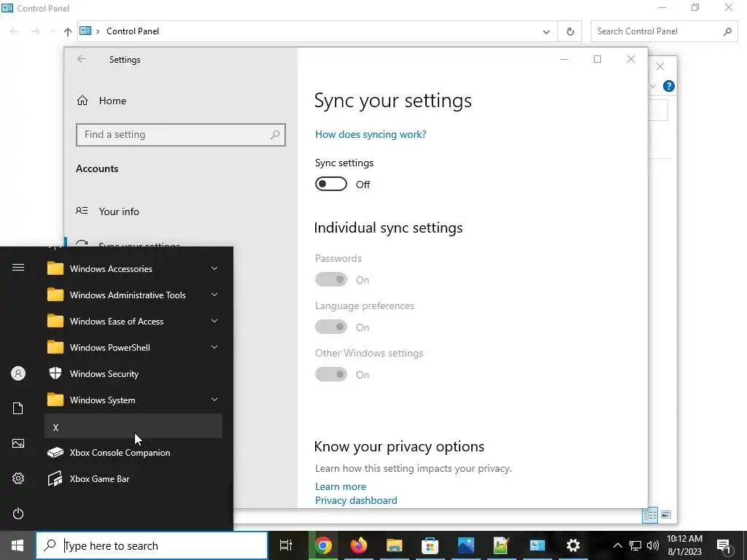
Task: Click the Start menu hamburger expand icon
Action: click(18, 267)
